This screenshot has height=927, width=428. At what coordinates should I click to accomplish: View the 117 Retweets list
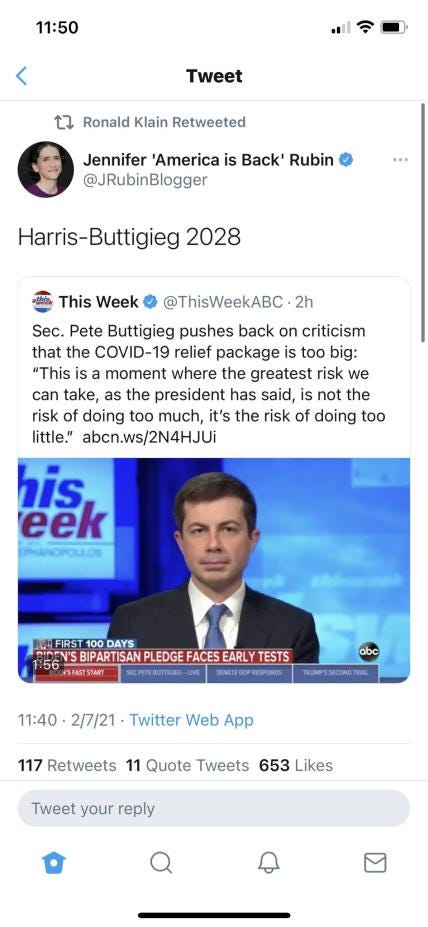67,766
